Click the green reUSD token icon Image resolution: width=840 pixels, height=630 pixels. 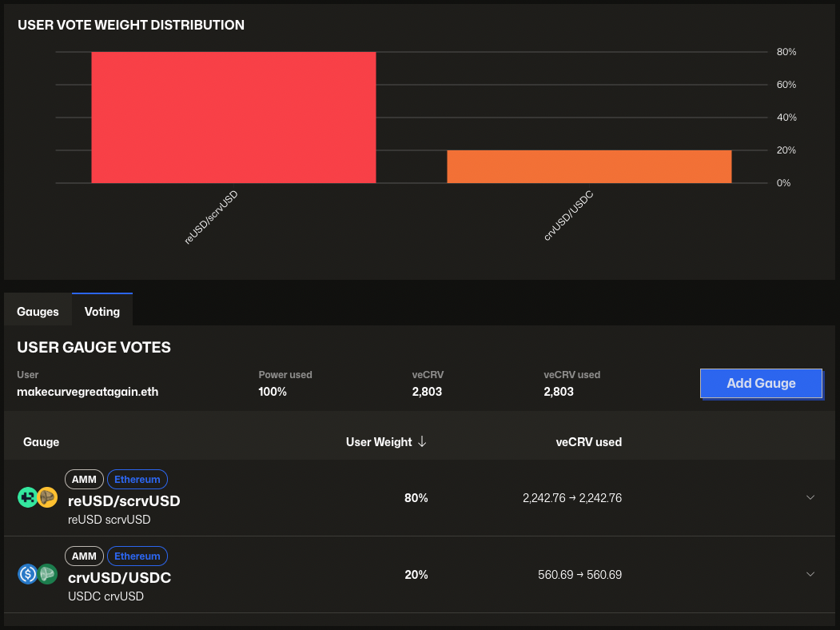coord(27,497)
